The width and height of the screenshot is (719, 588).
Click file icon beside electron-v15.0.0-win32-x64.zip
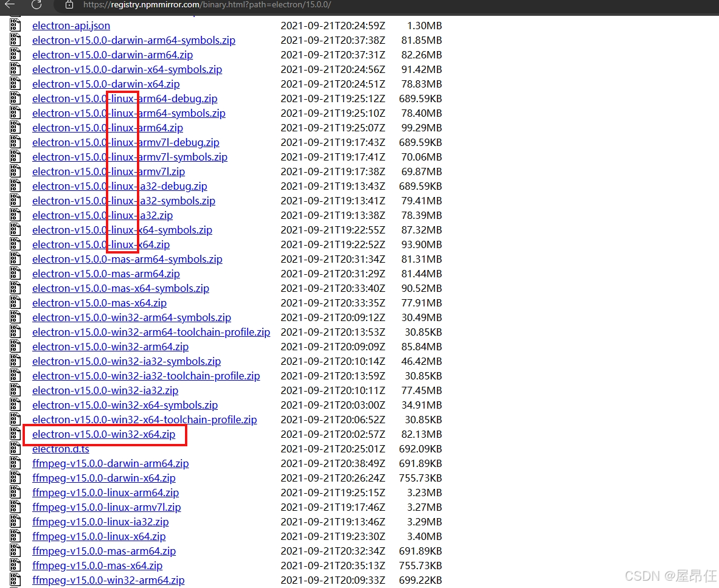pyautogui.click(x=15, y=434)
